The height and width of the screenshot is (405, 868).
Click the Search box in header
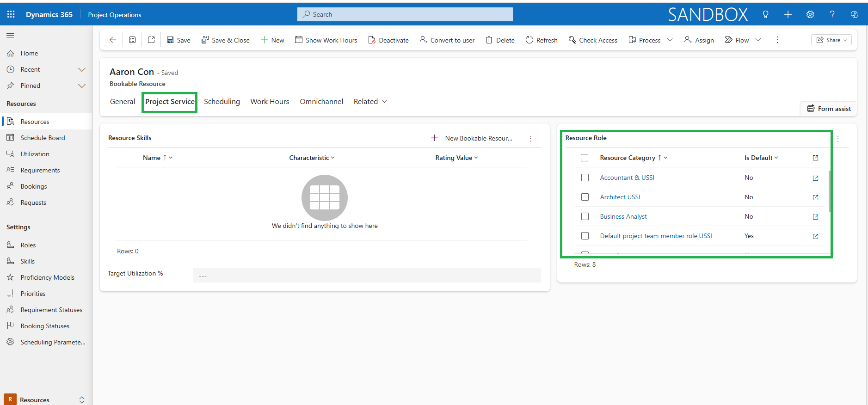click(x=405, y=14)
